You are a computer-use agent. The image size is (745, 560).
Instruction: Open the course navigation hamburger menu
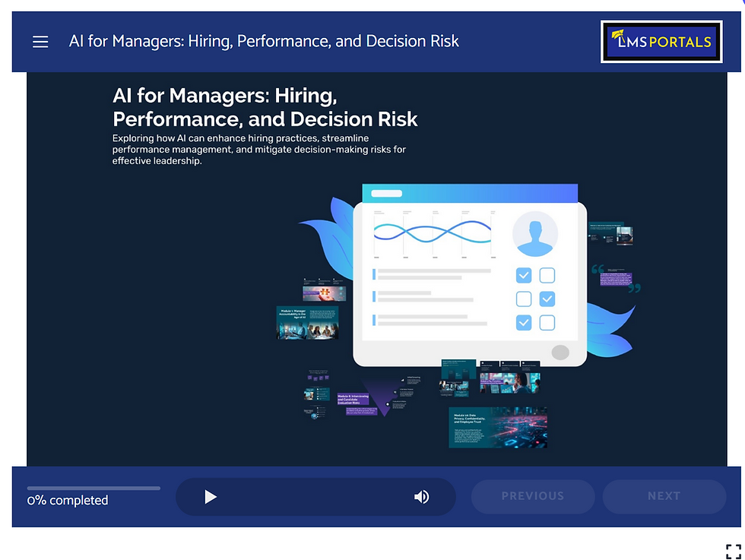click(40, 42)
